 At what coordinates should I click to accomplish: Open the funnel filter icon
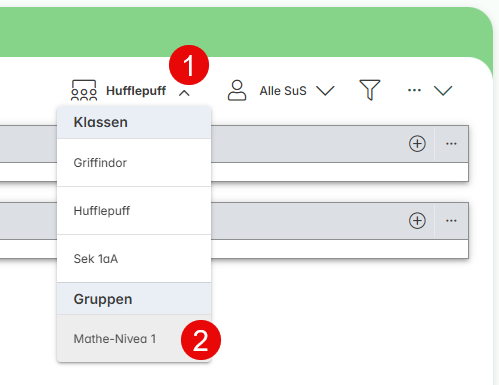tap(370, 90)
